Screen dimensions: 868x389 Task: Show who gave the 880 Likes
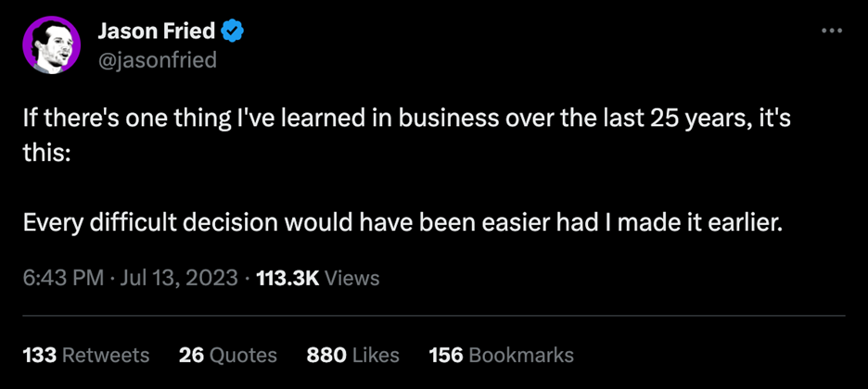[352, 355]
